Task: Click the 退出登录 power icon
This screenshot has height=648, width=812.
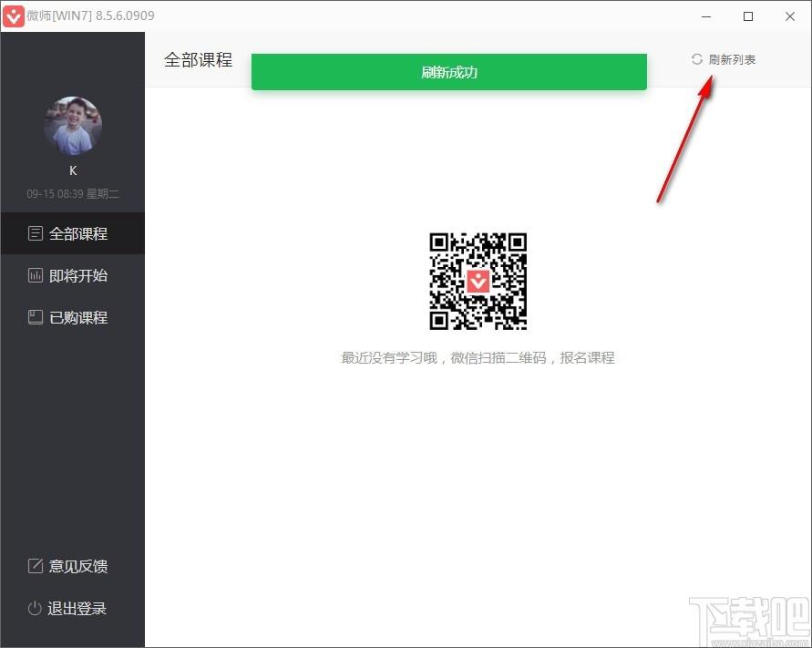Action: 35,608
